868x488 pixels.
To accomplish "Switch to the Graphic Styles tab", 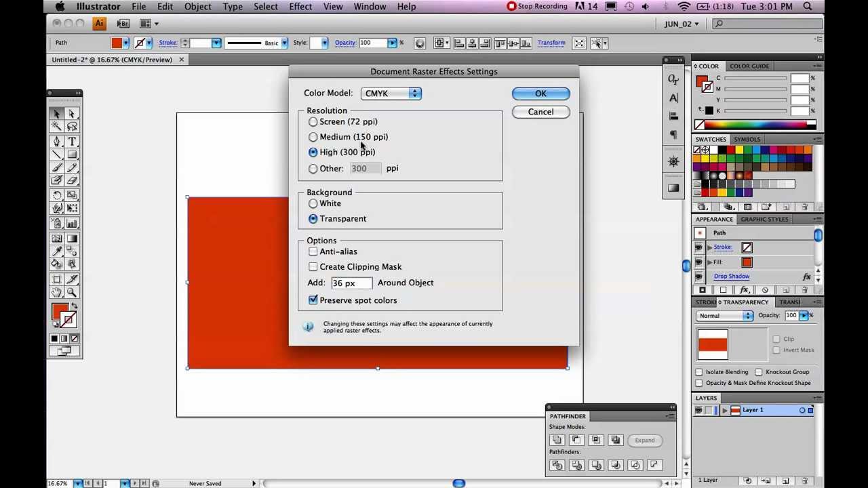I will pos(764,220).
